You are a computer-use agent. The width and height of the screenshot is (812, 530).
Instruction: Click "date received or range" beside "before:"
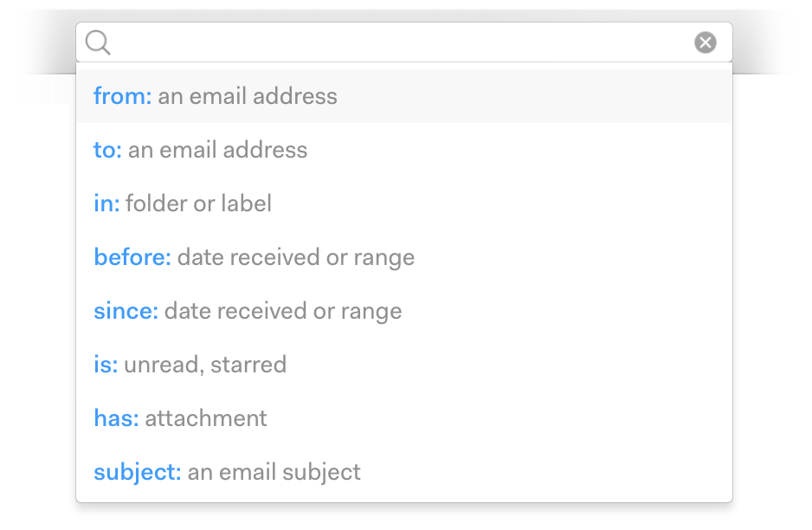click(x=295, y=257)
